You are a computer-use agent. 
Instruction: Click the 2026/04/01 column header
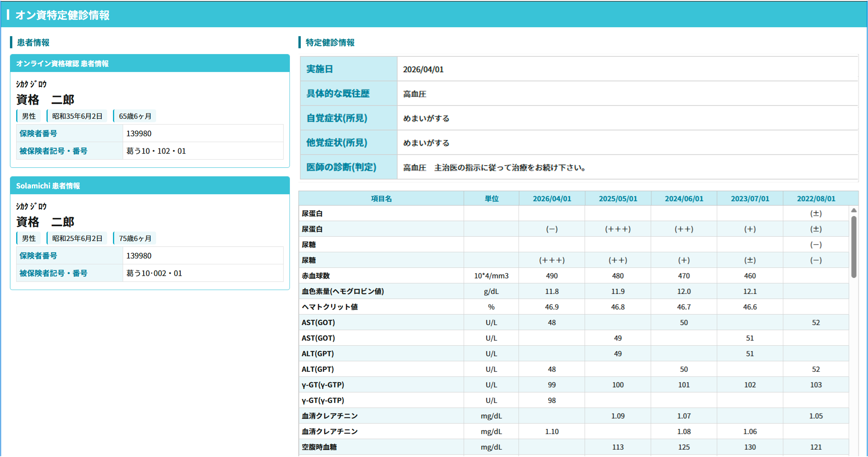(552, 199)
